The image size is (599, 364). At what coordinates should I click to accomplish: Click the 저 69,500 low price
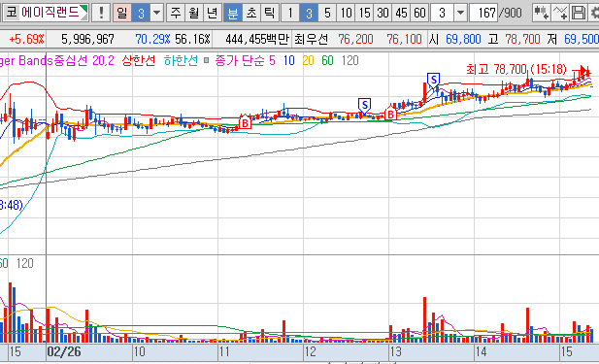pyautogui.click(x=573, y=39)
